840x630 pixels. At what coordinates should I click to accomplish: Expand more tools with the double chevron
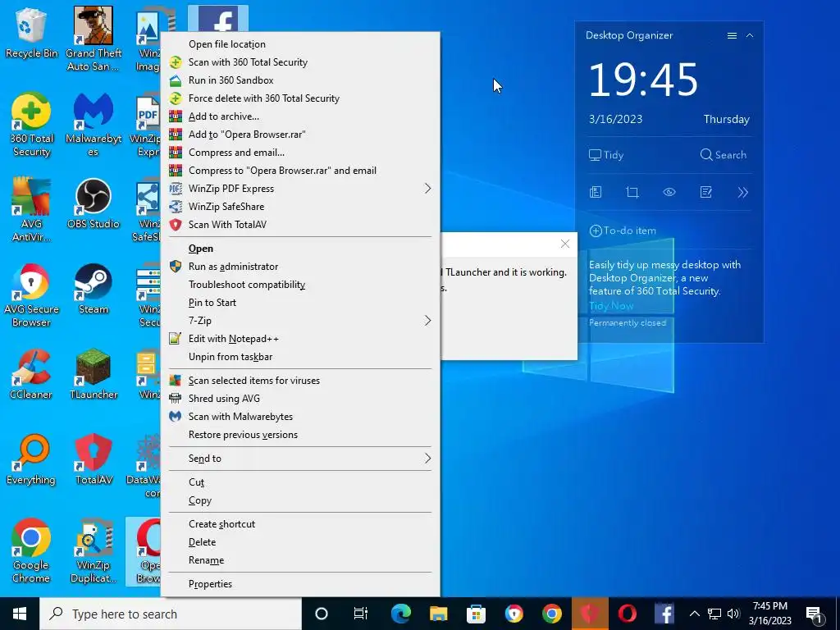click(742, 192)
